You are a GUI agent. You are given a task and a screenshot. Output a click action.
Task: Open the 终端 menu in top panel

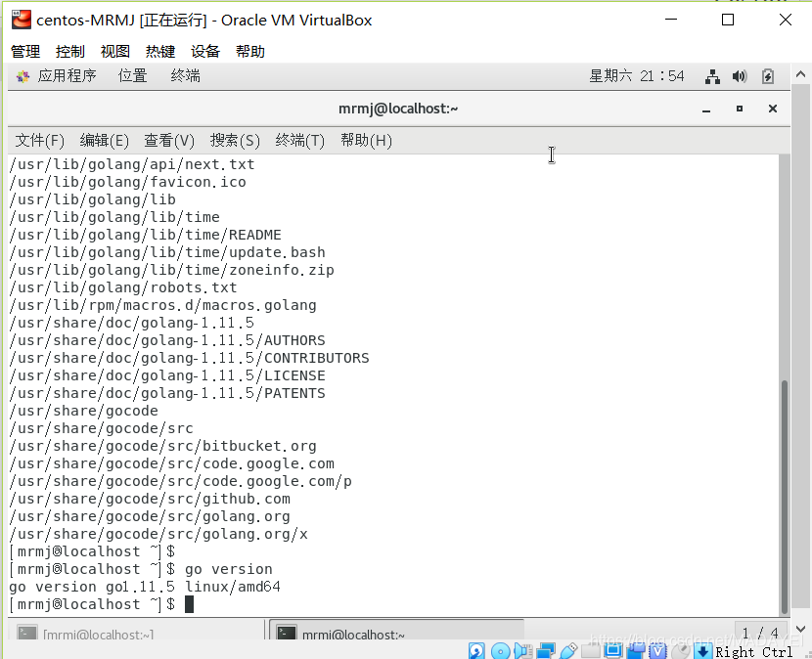pos(186,76)
